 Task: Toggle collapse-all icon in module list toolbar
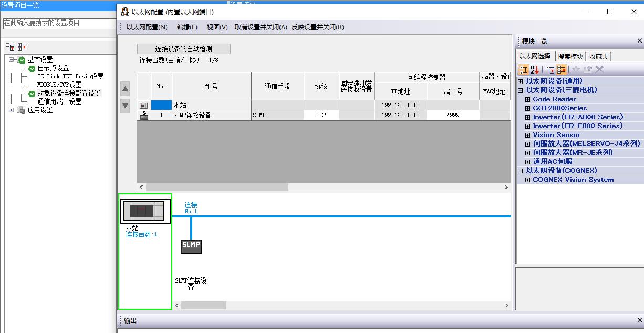point(561,69)
